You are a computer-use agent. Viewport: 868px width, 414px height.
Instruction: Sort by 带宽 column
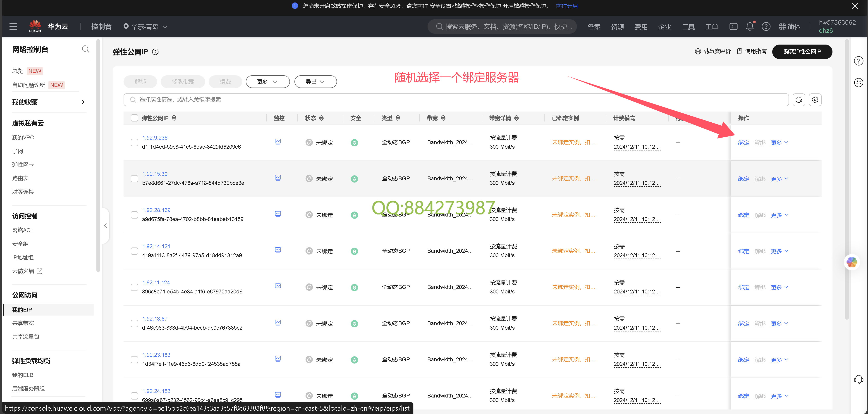tap(443, 118)
